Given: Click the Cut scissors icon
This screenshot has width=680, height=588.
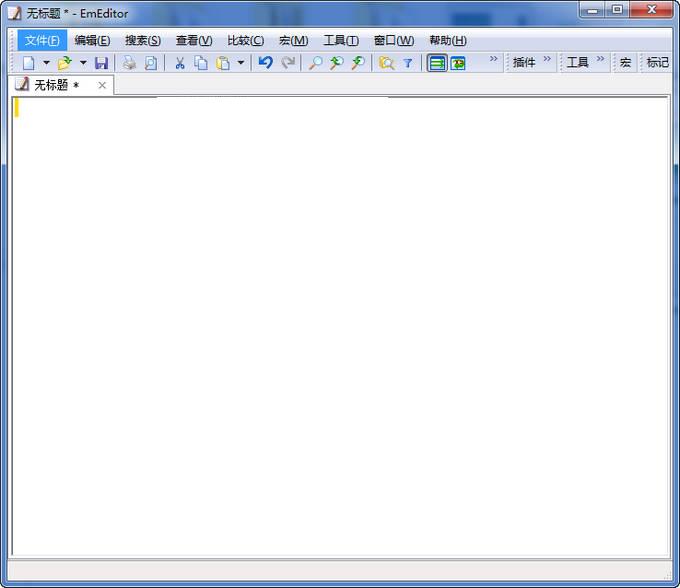Looking at the screenshot, I should click(x=180, y=63).
